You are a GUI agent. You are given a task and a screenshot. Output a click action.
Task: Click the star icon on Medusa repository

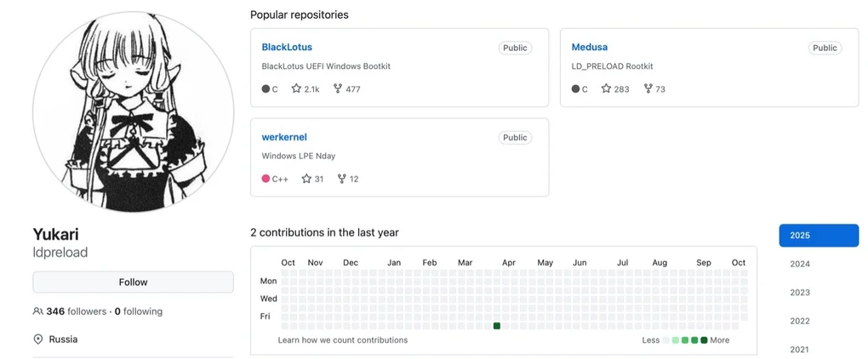coord(606,88)
